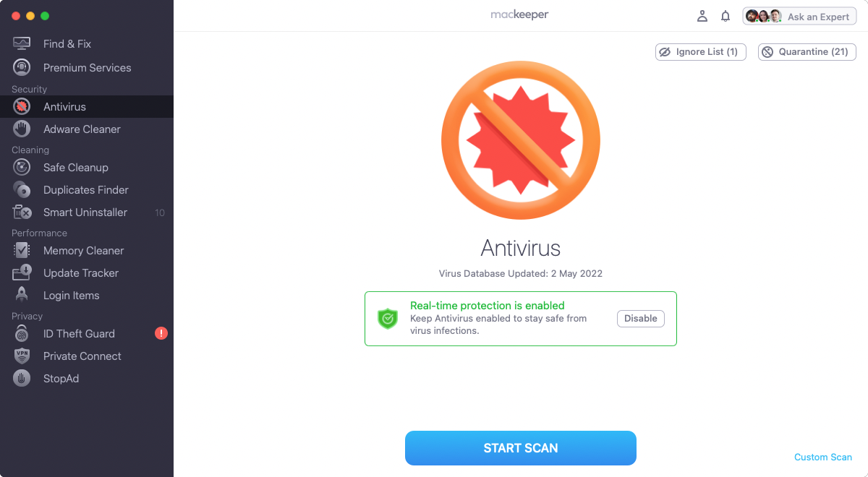Click the Memory Cleaner icon
Screen dimensions: 868x477
coord(22,251)
